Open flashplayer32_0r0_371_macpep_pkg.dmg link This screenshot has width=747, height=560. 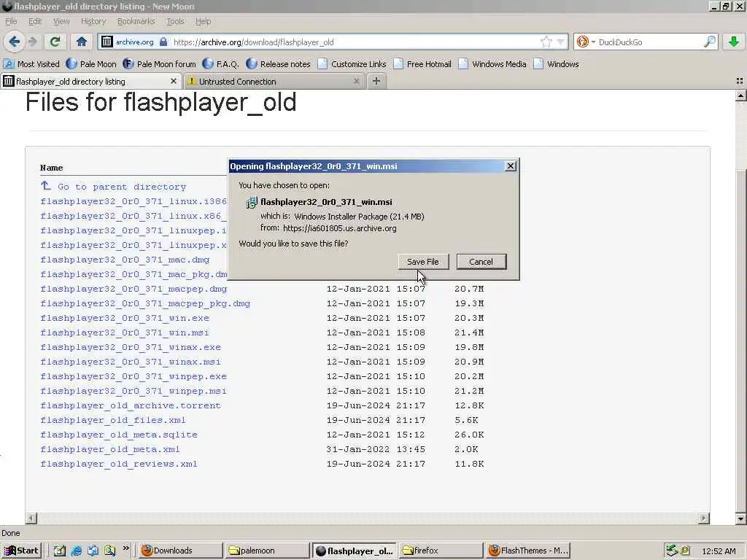point(145,303)
